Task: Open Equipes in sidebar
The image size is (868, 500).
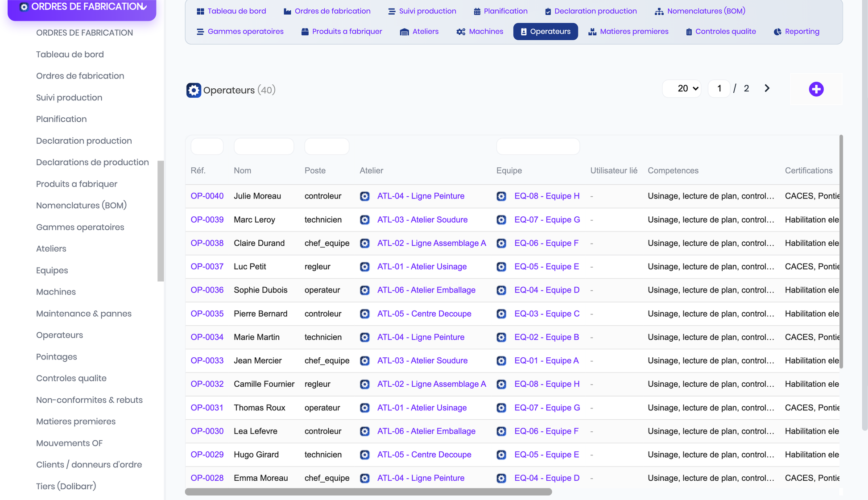Action: point(52,270)
